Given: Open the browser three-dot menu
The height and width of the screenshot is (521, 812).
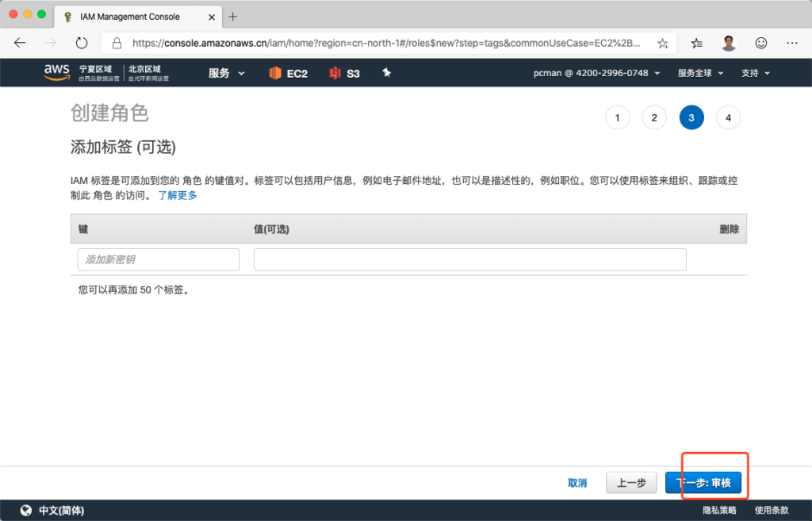Looking at the screenshot, I should (x=792, y=43).
